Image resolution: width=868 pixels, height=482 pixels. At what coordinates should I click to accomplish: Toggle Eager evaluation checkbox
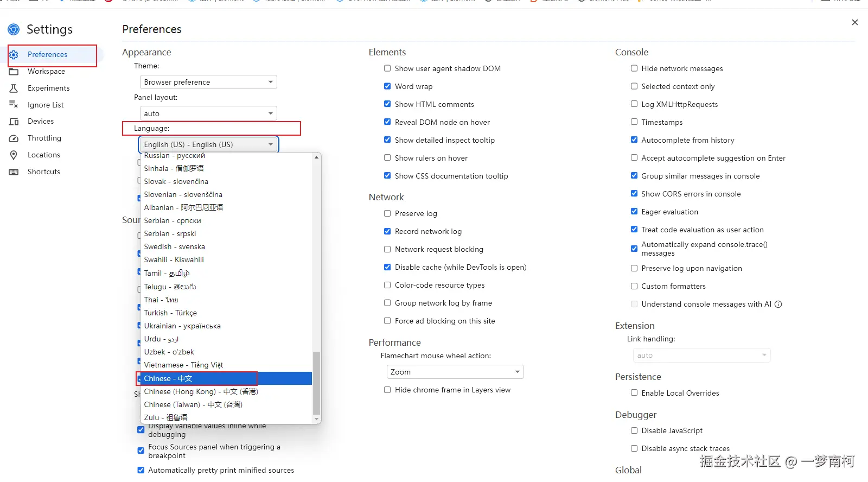click(x=634, y=212)
